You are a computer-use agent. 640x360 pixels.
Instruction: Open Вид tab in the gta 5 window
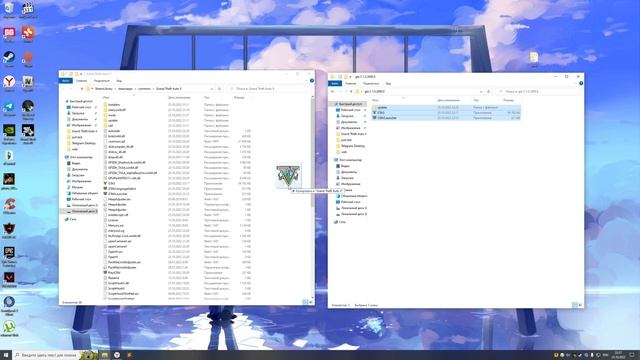tap(389, 83)
